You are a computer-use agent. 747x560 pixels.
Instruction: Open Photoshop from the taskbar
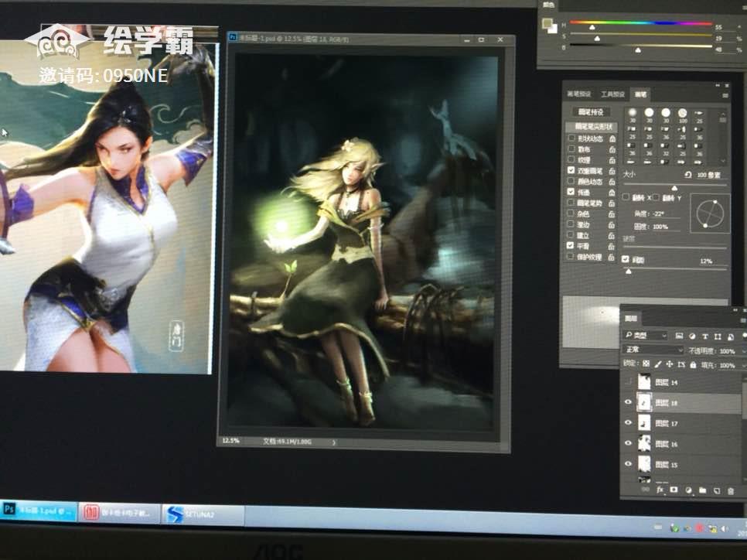coord(38,510)
